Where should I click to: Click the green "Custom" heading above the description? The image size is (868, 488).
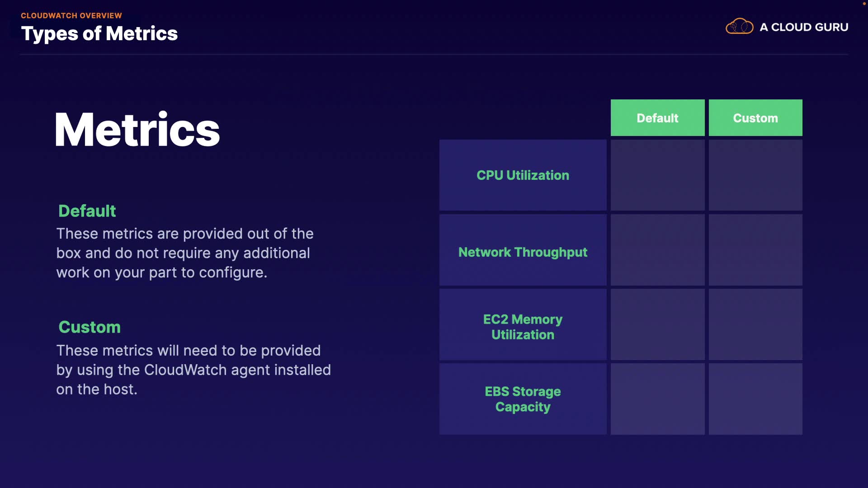[x=90, y=327]
